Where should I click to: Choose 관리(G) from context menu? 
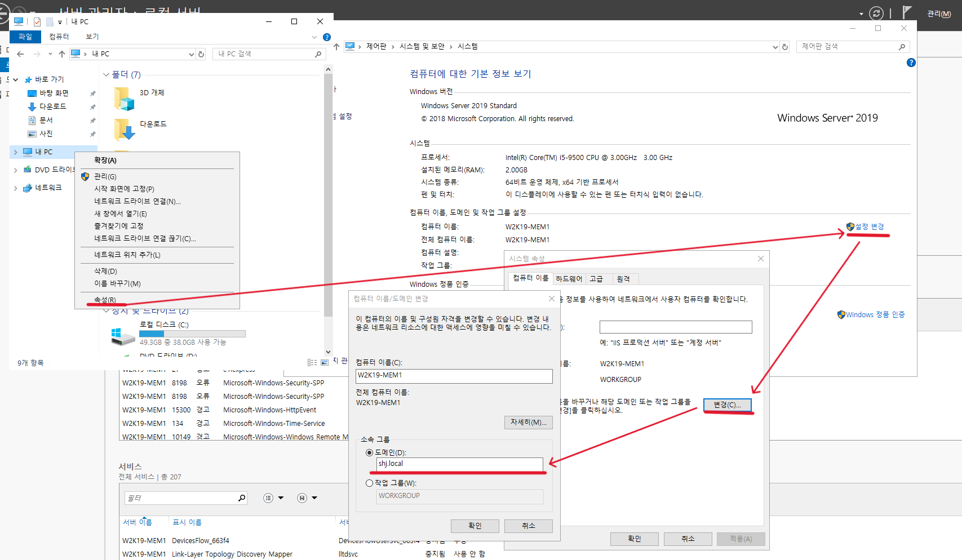coord(105,176)
